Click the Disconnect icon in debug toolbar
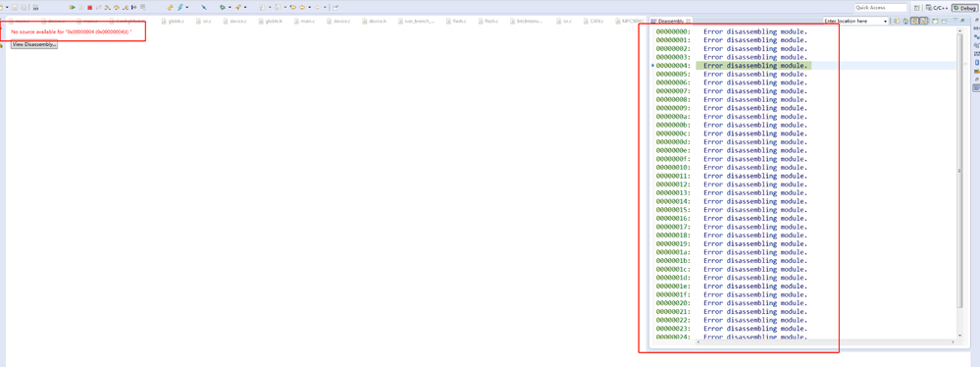 (x=98, y=8)
